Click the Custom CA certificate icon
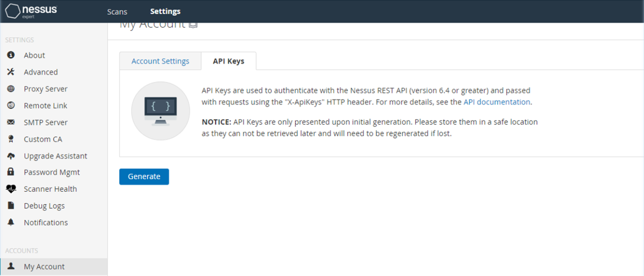644x276 pixels. 11,139
